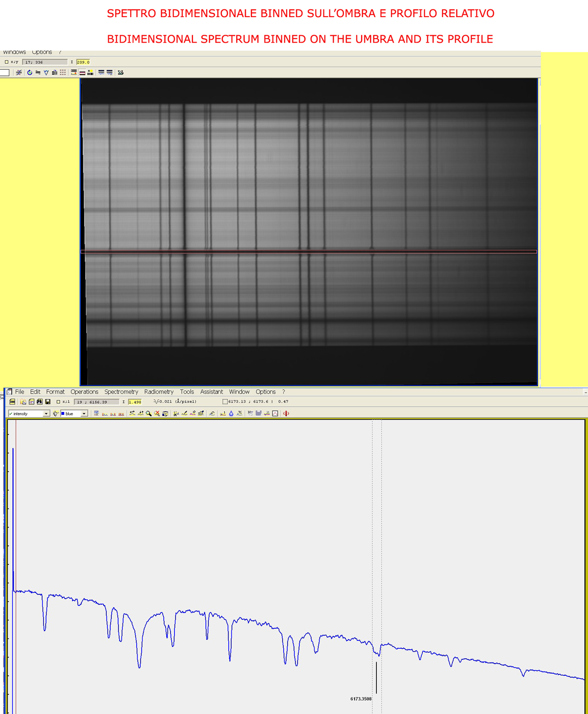Click the 17; 336 coordinates field
Viewport: 588px width, 714px height.
click(45, 62)
